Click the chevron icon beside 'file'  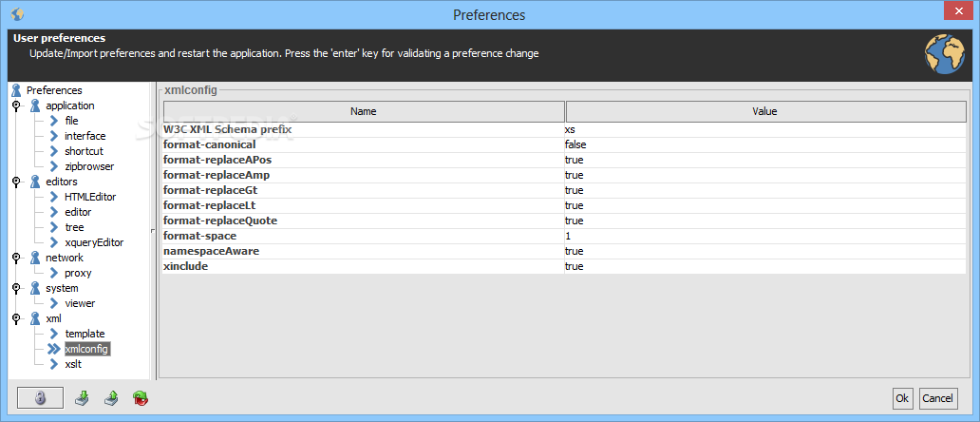pos(54,121)
